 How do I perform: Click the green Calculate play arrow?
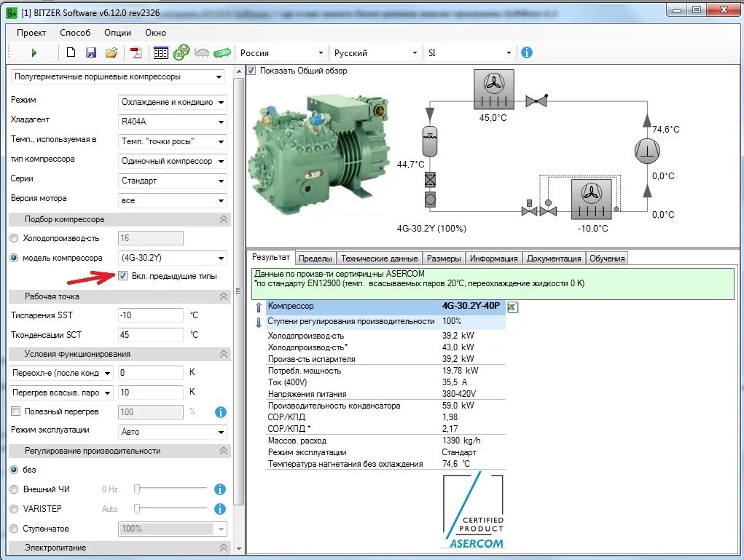[x=34, y=52]
